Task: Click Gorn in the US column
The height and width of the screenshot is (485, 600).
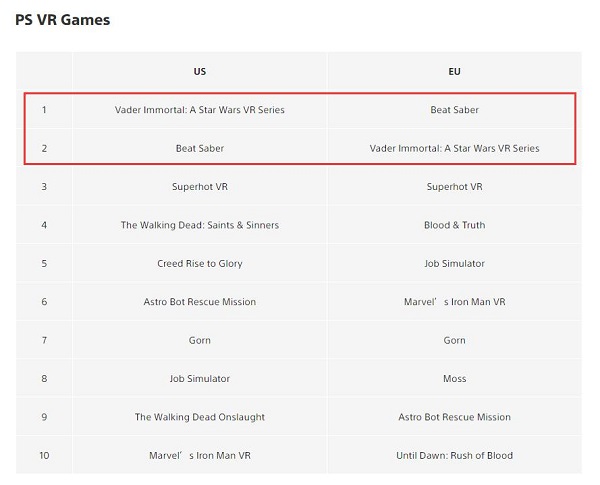Action: [x=199, y=340]
